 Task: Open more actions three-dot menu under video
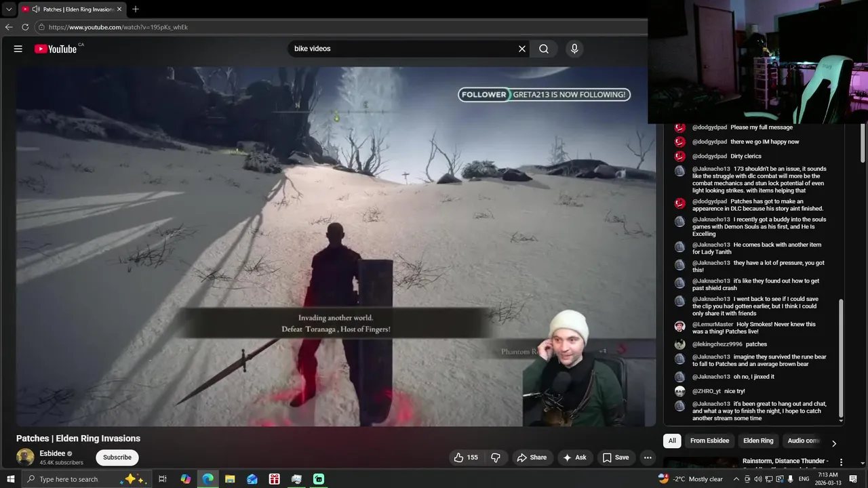(648, 457)
